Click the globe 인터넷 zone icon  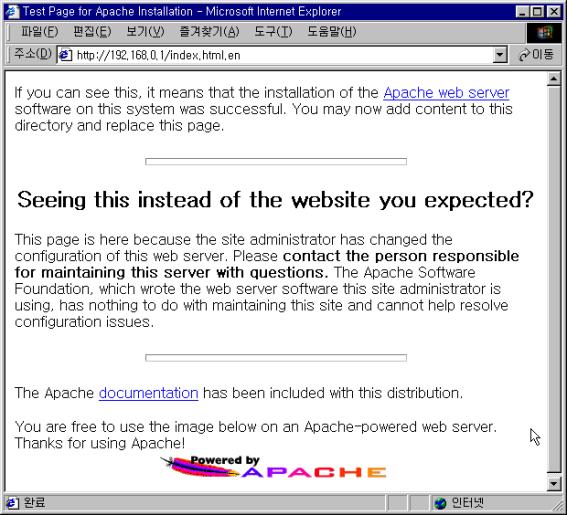pyautogui.click(x=440, y=503)
